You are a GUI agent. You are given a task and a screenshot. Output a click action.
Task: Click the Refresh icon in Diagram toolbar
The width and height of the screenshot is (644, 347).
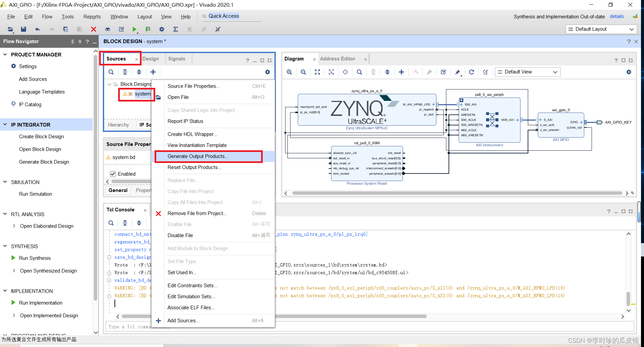[x=471, y=72]
